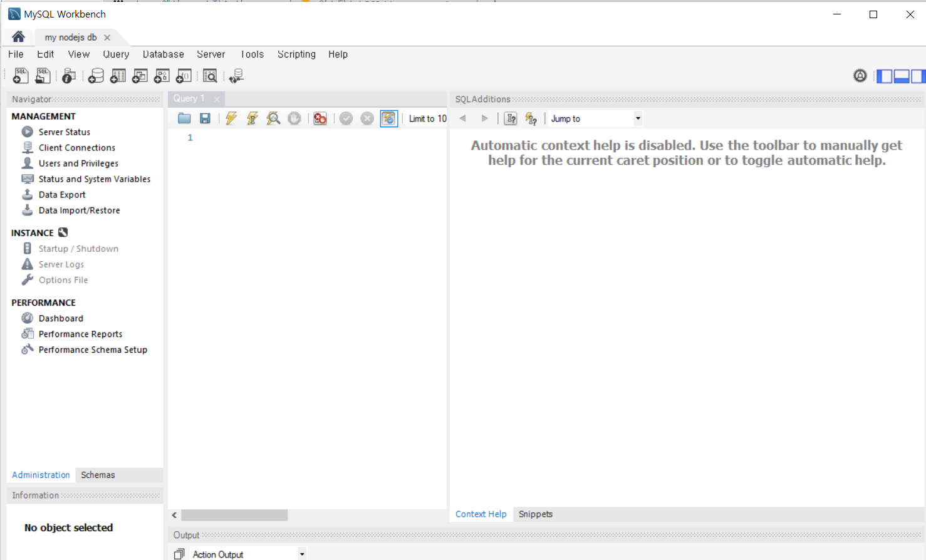
Task: Switch to the Snippets tab
Action: [x=536, y=514]
